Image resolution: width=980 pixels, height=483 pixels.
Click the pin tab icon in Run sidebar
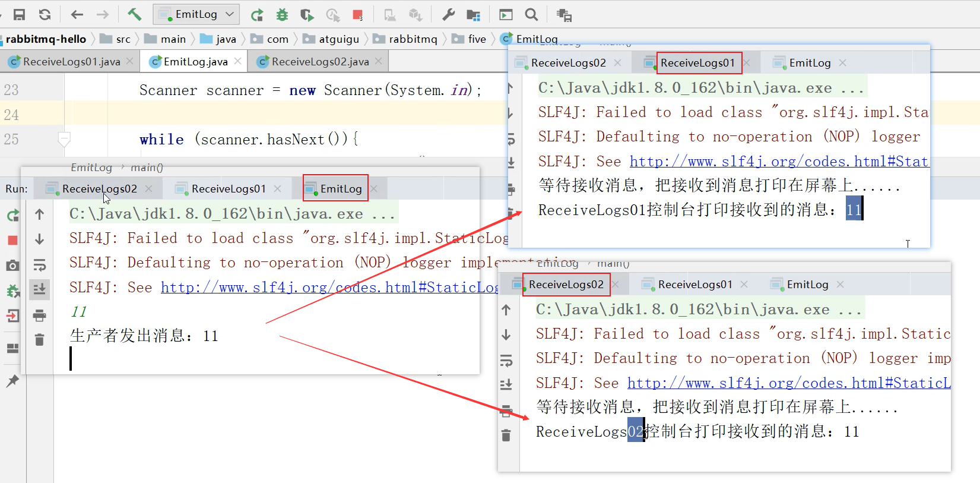click(12, 381)
